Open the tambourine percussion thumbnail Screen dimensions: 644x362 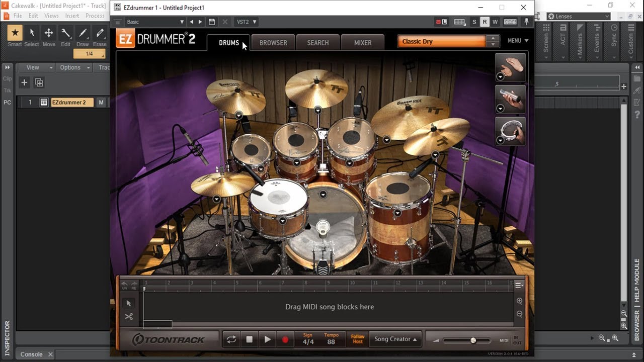point(511,131)
